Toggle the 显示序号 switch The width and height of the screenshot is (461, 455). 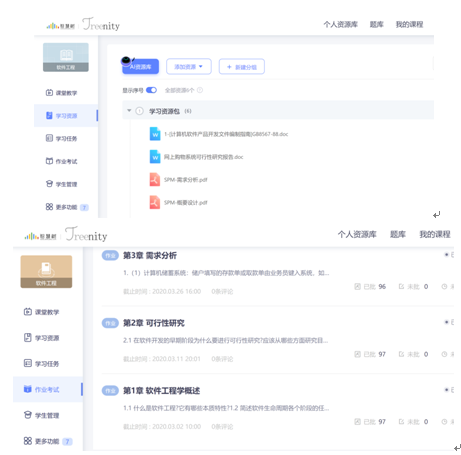pyautogui.click(x=151, y=90)
